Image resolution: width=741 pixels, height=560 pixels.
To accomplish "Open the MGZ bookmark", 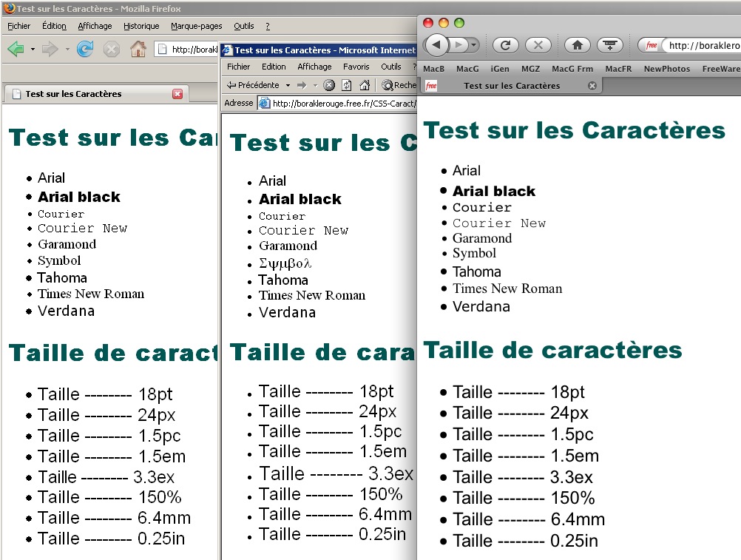I will pyautogui.click(x=530, y=69).
